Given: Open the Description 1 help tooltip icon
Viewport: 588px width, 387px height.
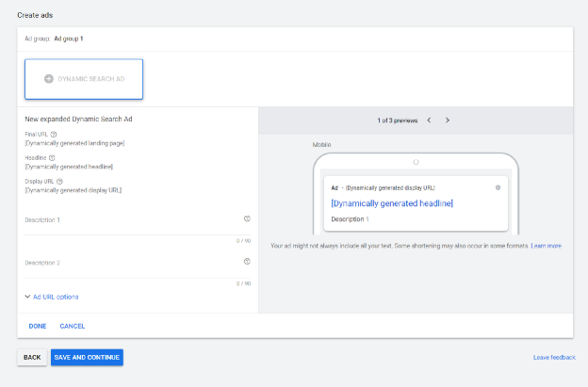Looking at the screenshot, I should tap(247, 219).
